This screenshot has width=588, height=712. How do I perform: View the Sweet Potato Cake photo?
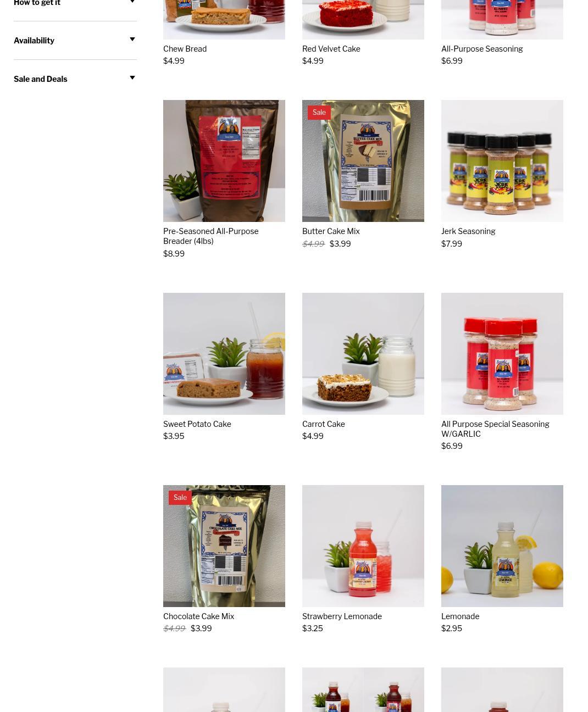click(224, 354)
